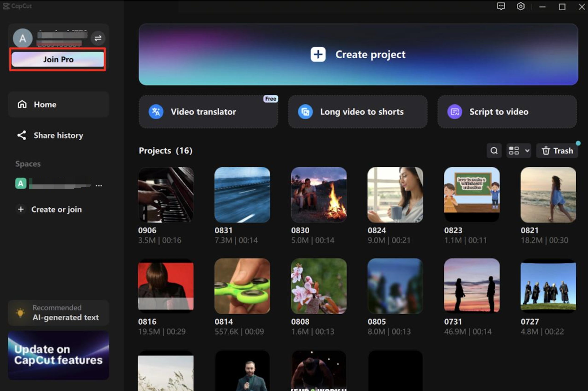The width and height of the screenshot is (588, 391).
Task: Click the Join Pro button
Action: (x=58, y=59)
